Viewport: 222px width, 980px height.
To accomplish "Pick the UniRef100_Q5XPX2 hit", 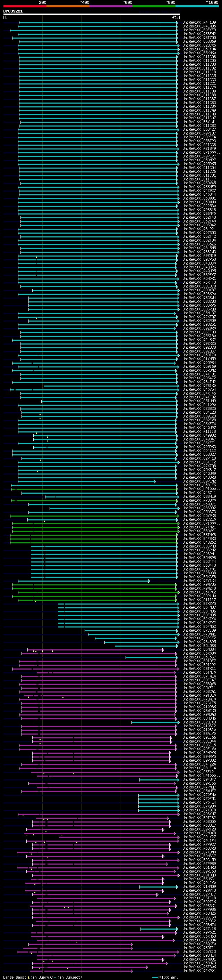I will [199, 592].
